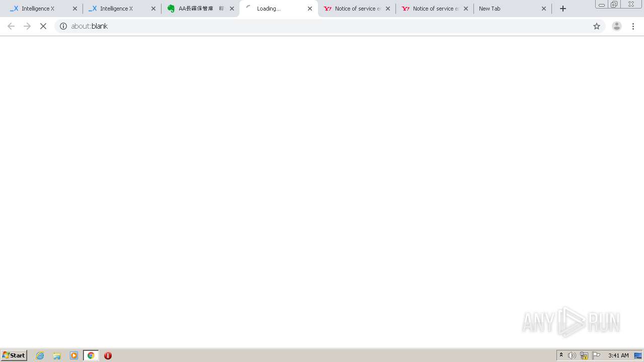Image resolution: width=644 pixels, height=362 pixels.
Task: Open Windows Media Player from taskbar
Action: click(74, 355)
